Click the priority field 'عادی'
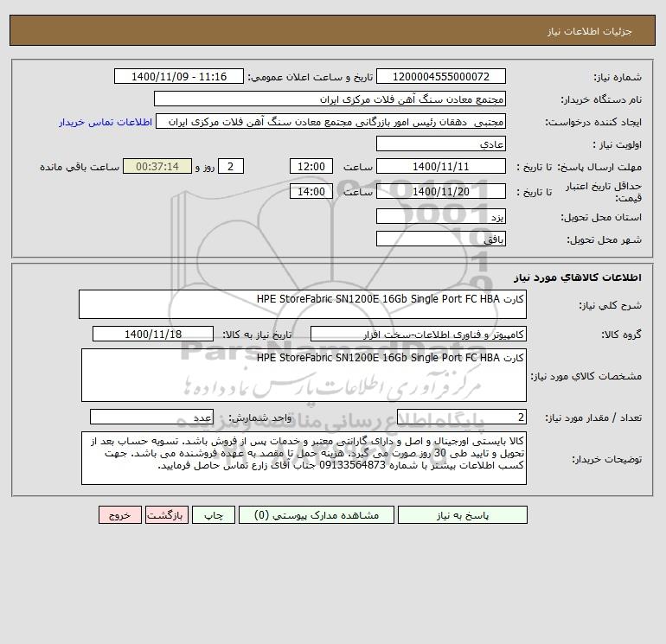666x644 pixels. [441, 143]
